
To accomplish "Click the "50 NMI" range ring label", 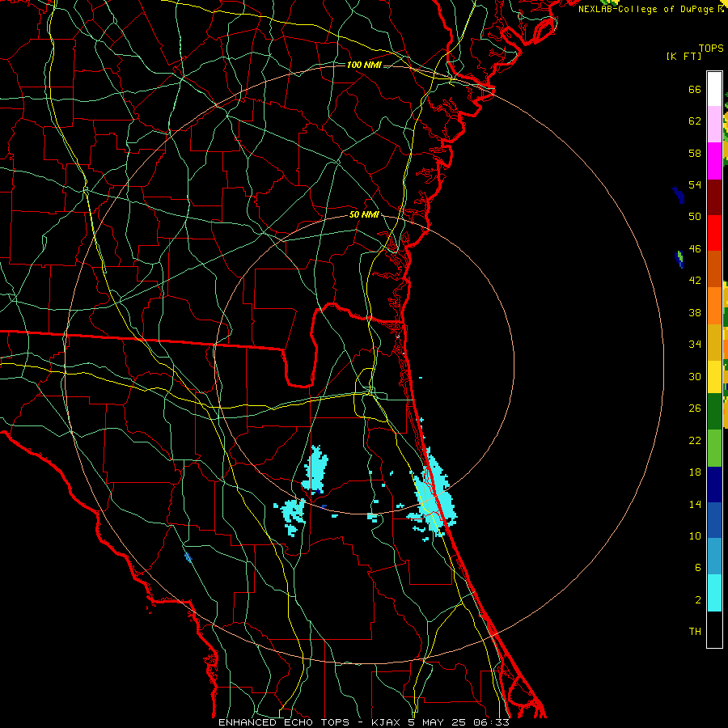I will [364, 214].
